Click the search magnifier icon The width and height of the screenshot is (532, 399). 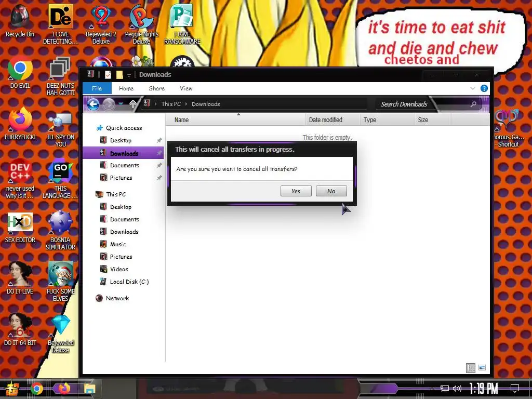pyautogui.click(x=473, y=104)
